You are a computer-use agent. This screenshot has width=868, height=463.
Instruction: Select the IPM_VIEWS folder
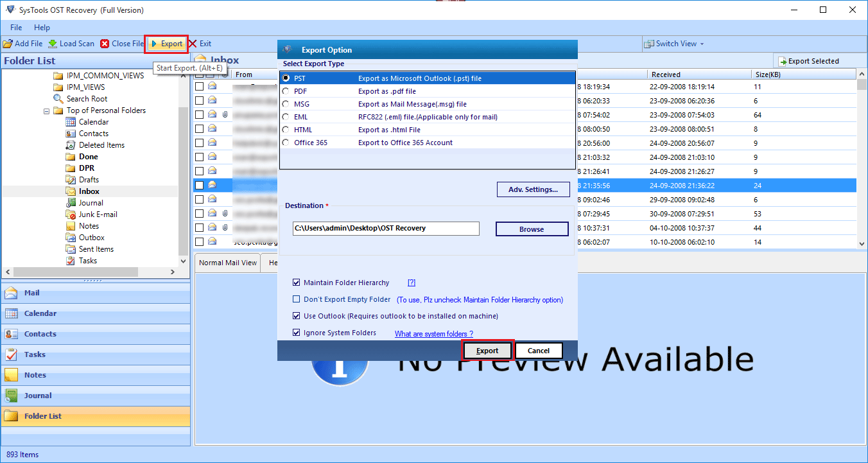(x=78, y=87)
